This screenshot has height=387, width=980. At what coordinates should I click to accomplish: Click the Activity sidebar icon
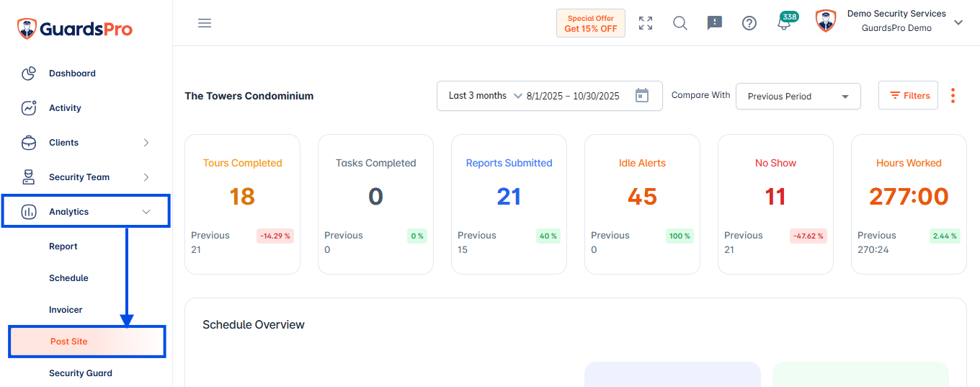[29, 108]
